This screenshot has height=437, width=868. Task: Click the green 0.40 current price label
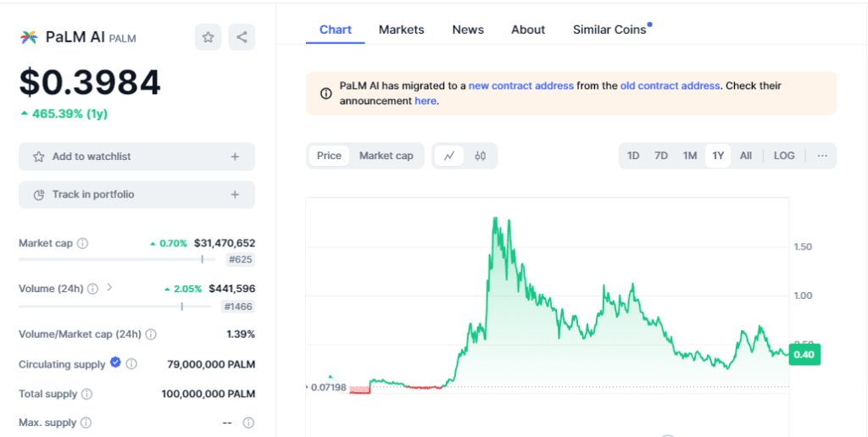[x=804, y=355]
